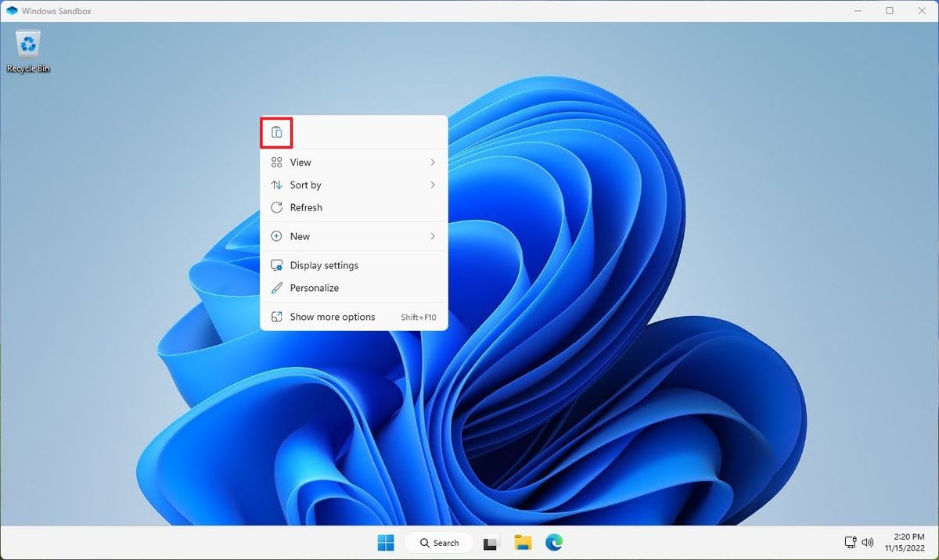The image size is (939, 560).
Task: Click the plus icon next to New
Action: [275, 235]
